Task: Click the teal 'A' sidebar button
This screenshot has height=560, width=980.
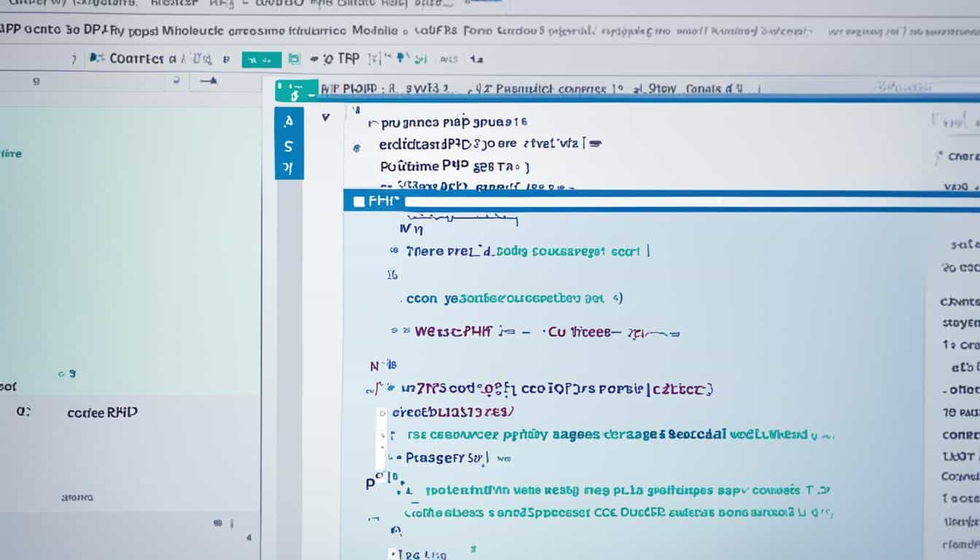Action: click(288, 120)
